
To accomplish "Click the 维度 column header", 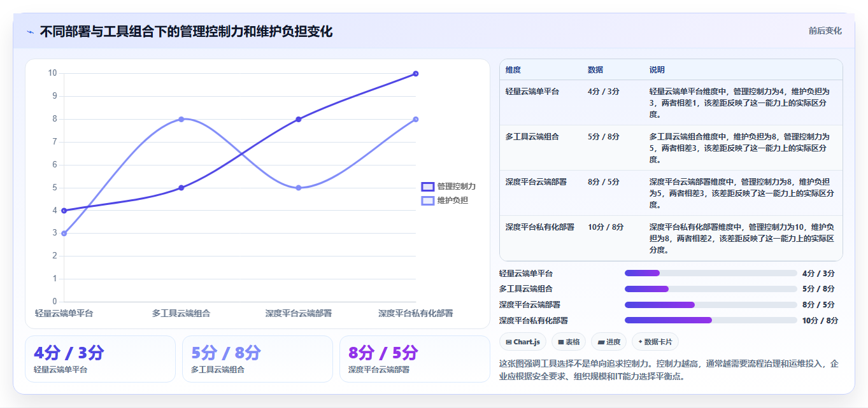I will pos(513,69).
